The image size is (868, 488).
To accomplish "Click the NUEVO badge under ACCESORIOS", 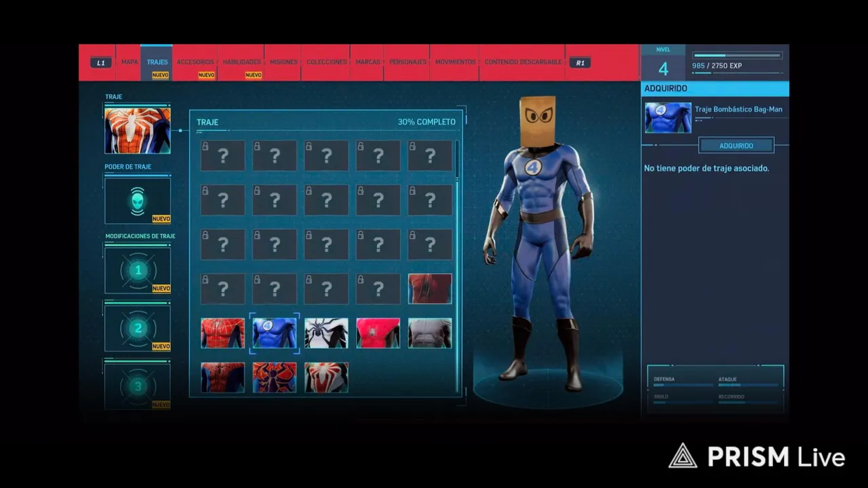I will coord(206,75).
